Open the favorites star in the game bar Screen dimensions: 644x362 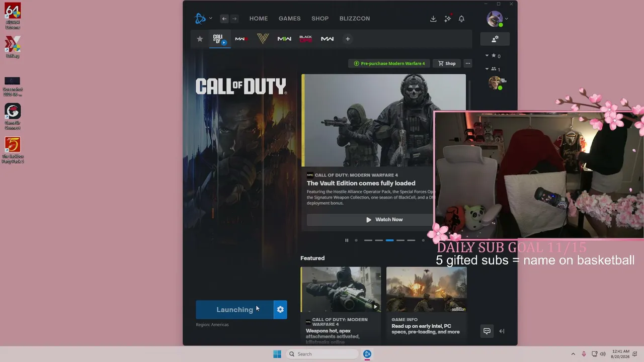tap(200, 39)
